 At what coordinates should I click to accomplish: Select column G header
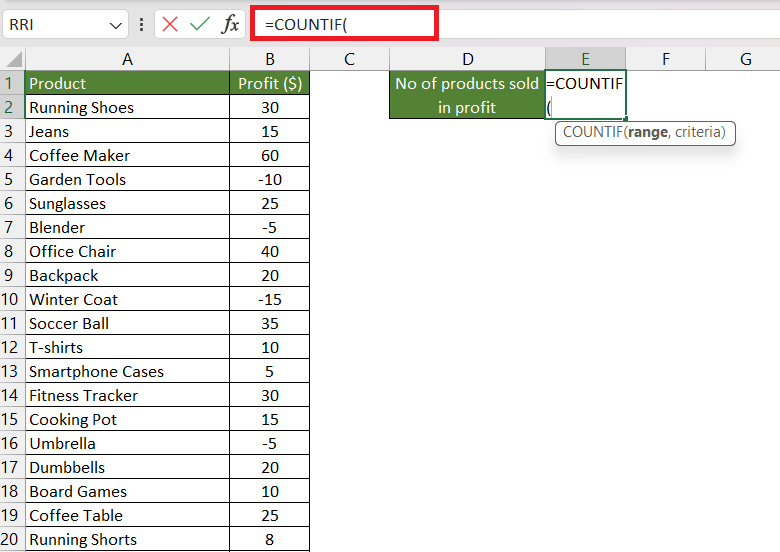click(745, 59)
